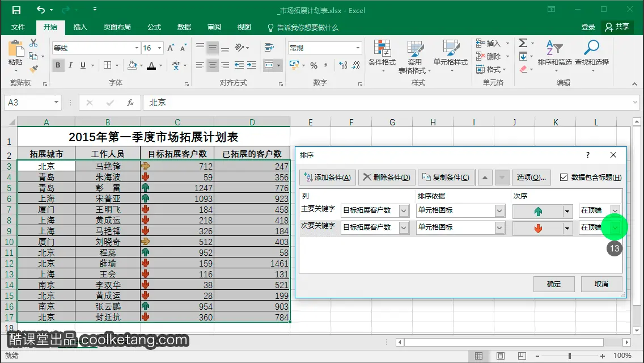Open primary key sort-on dropdown 单元格图标
Screen dimensions: 644x363
(x=499, y=210)
